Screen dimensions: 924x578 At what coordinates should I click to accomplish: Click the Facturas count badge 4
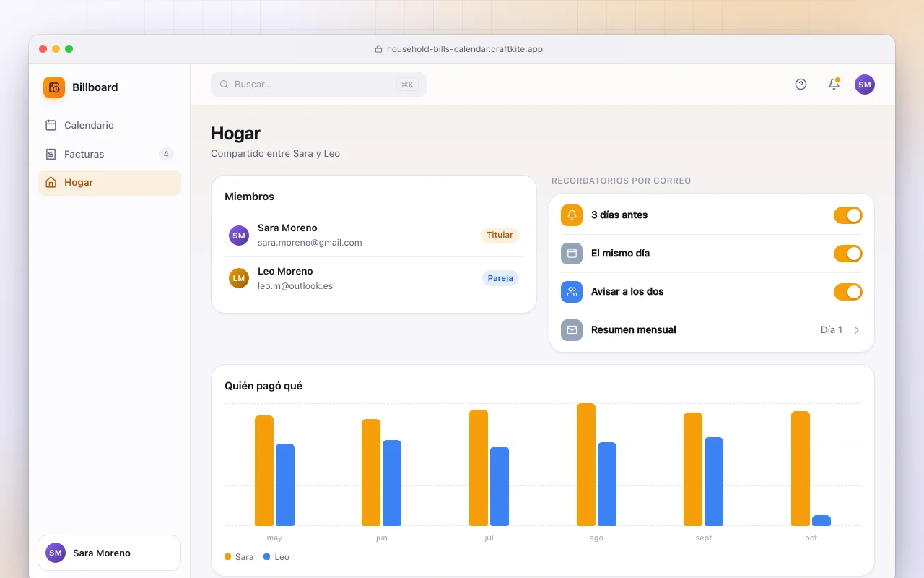pos(166,154)
